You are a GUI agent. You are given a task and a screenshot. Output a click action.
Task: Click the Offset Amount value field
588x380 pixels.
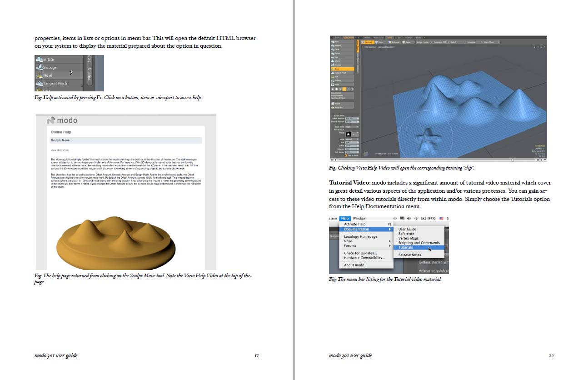pos(352,119)
